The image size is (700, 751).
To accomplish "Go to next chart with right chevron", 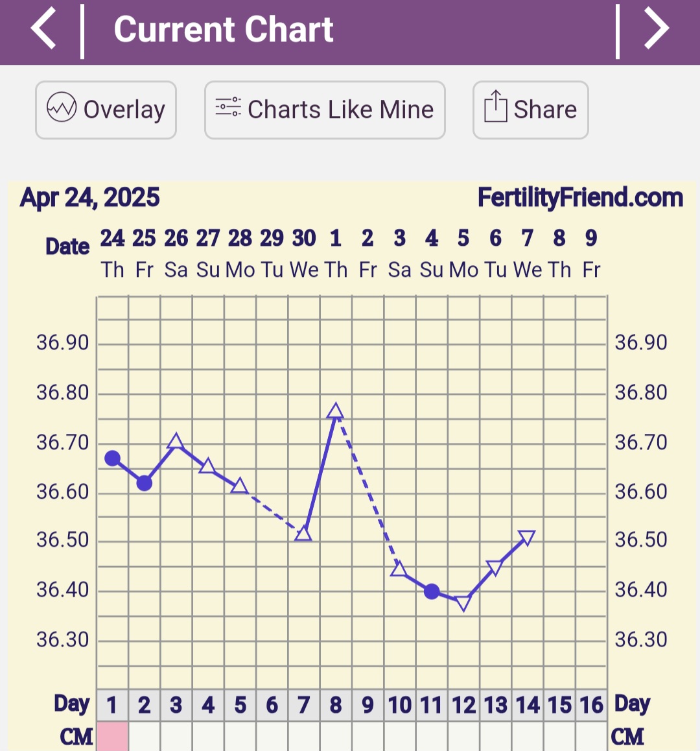I will 657,29.
